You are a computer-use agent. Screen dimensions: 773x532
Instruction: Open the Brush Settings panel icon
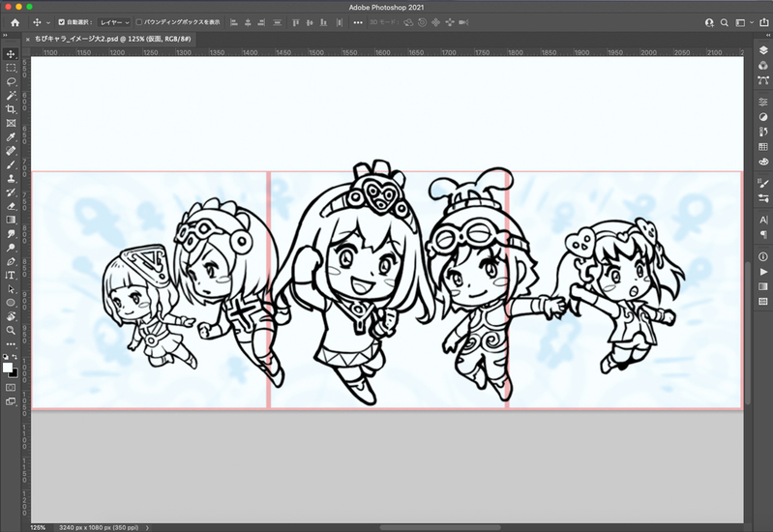coord(763,198)
